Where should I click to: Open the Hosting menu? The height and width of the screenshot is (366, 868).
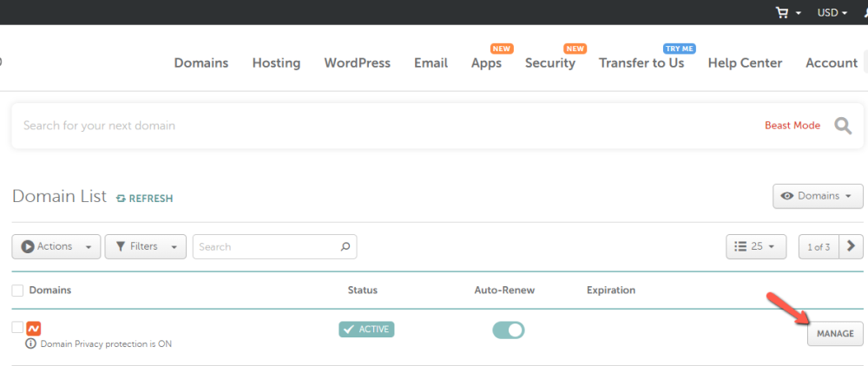(x=276, y=63)
